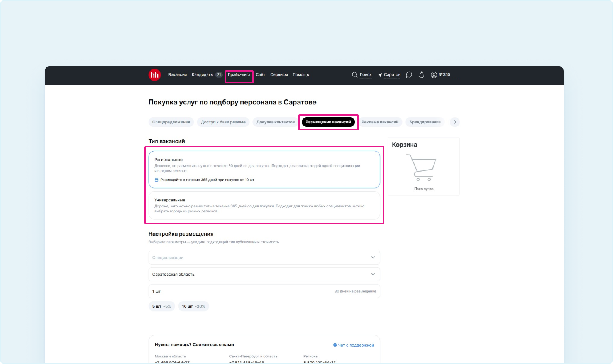Click the Регионы contact label
This screenshot has width=613, height=364.
[x=311, y=356]
